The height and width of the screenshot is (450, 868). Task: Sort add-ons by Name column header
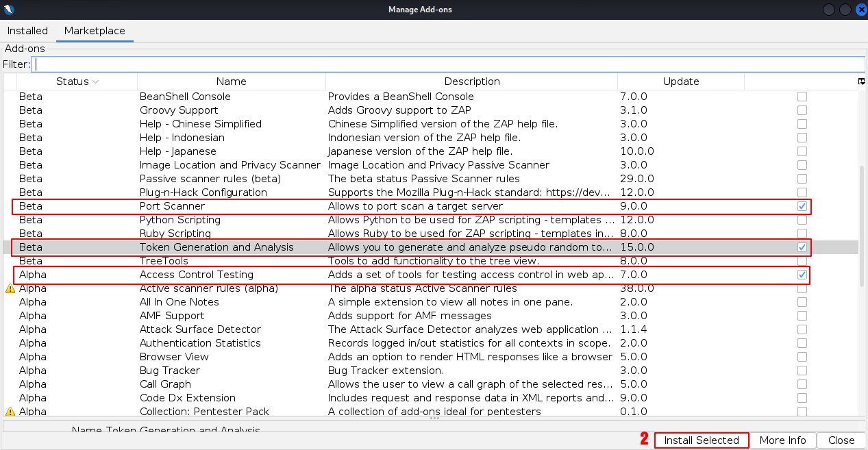[231, 82]
